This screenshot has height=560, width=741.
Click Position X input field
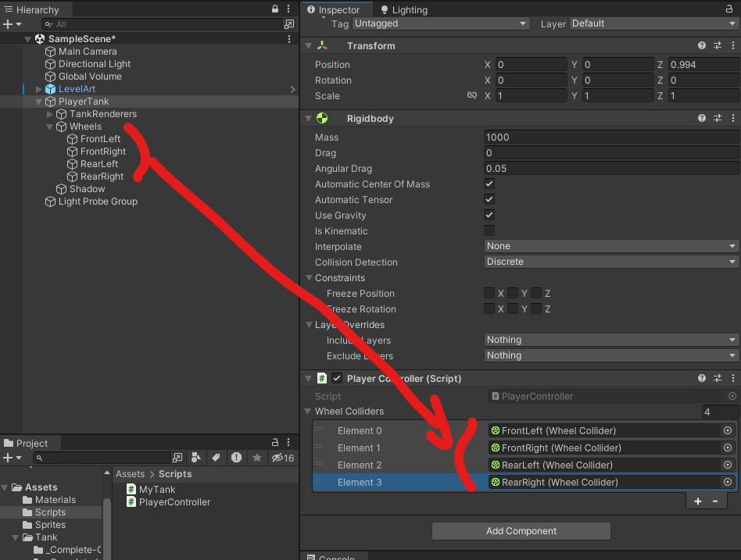pos(532,65)
